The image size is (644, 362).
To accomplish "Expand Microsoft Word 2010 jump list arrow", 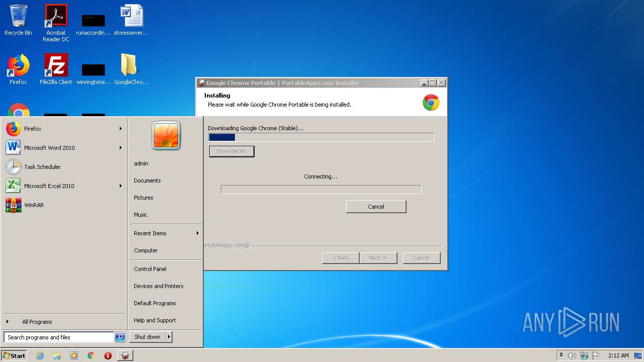I will [121, 148].
